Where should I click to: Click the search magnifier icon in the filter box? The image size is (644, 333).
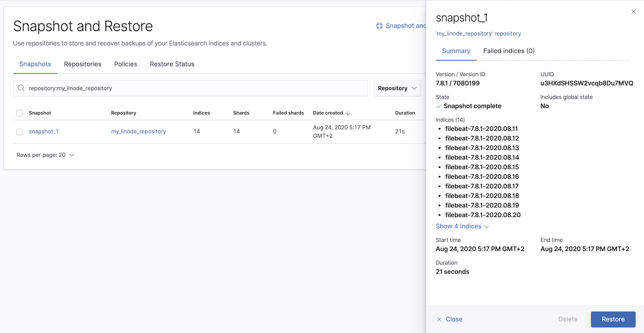pyautogui.click(x=21, y=88)
